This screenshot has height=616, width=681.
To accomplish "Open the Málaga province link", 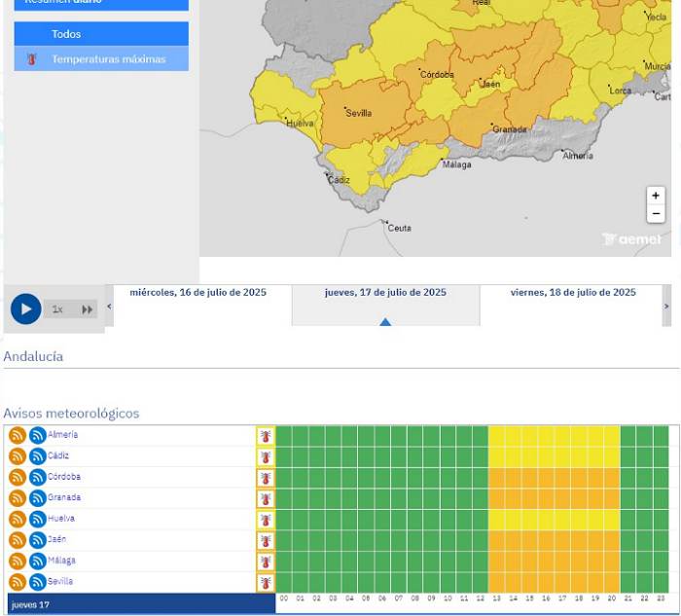I will 61,561.
